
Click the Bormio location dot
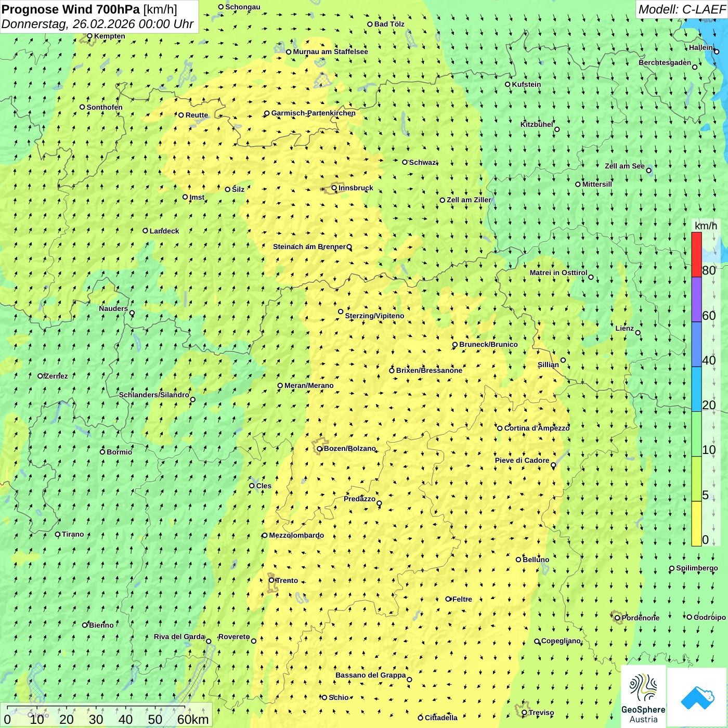click(x=102, y=452)
